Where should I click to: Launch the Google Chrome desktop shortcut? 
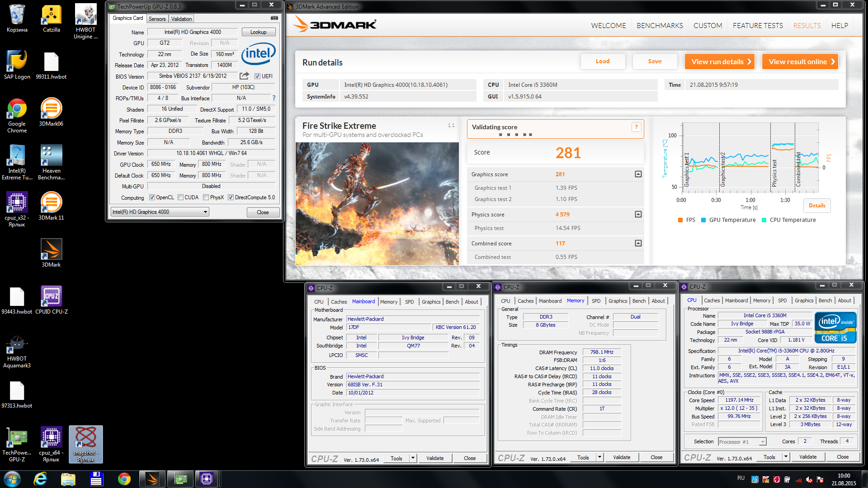[x=17, y=115]
